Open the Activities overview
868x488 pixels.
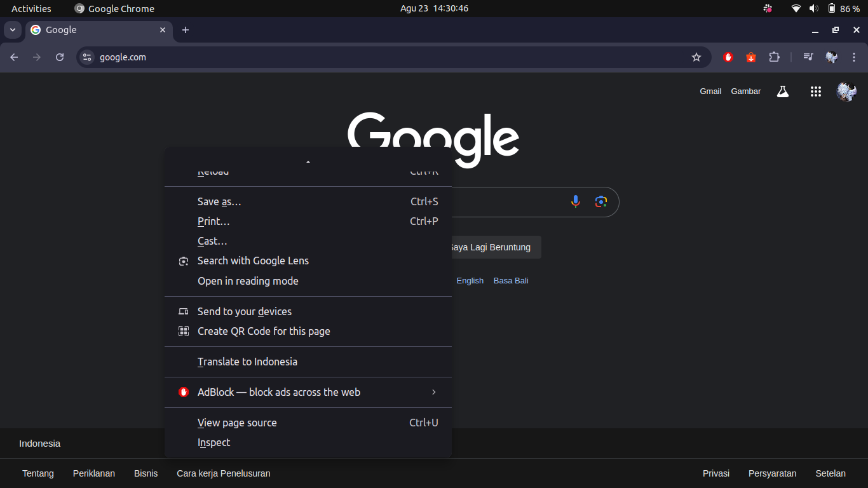[x=31, y=8]
